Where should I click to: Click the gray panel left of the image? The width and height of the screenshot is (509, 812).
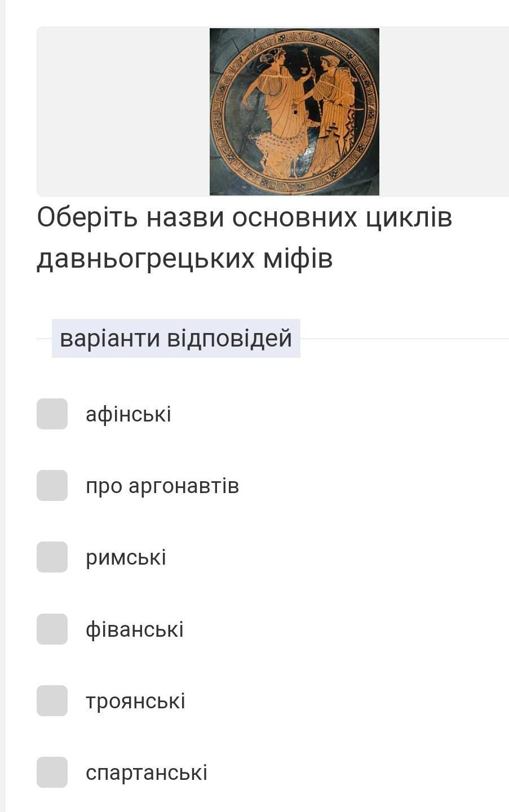click(x=123, y=112)
